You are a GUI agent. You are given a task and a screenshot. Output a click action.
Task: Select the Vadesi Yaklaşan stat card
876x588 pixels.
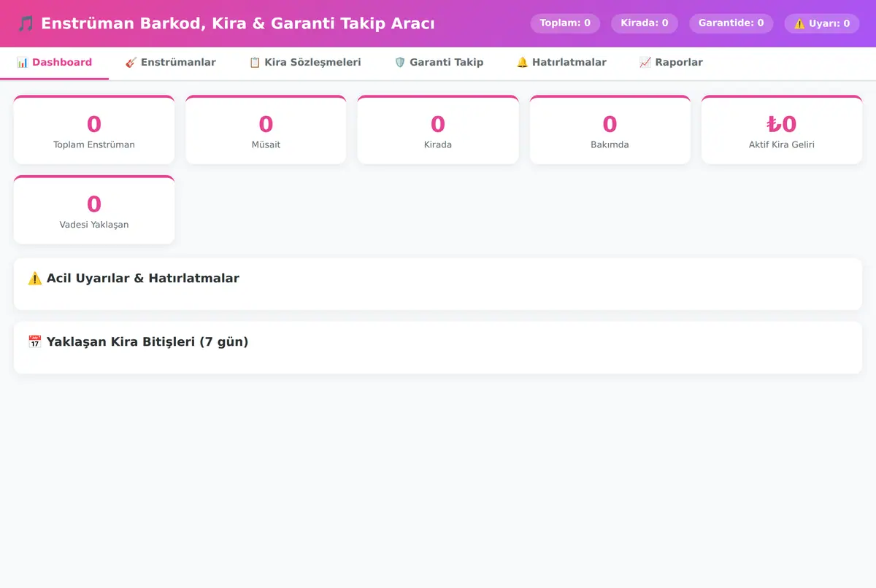click(94, 210)
